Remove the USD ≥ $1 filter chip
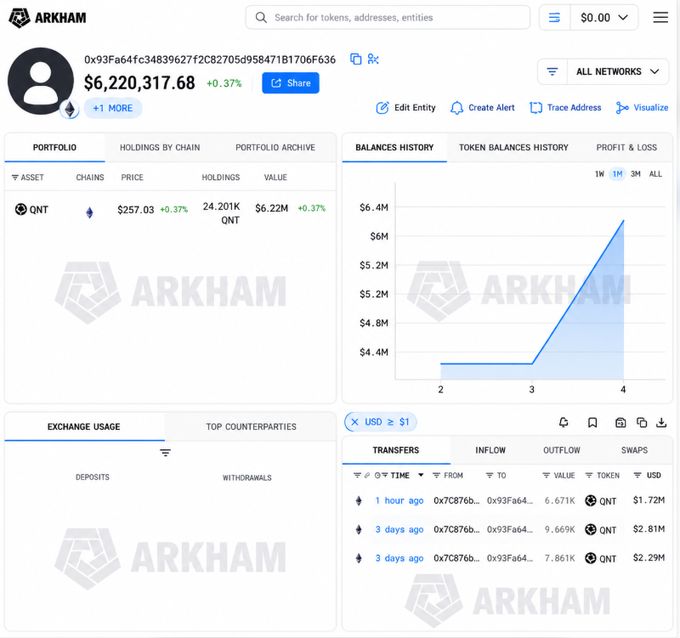 pyautogui.click(x=355, y=422)
